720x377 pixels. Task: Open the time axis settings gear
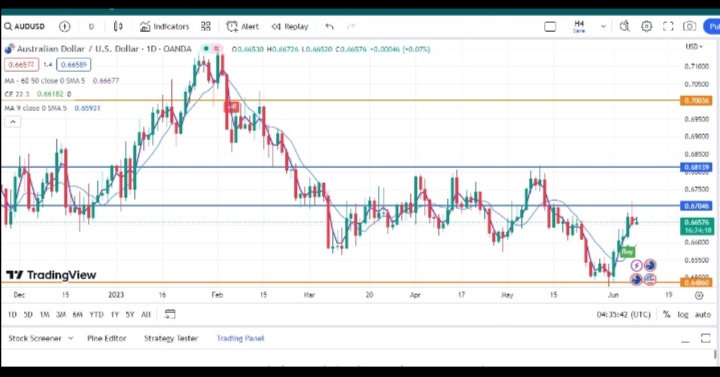(699, 295)
